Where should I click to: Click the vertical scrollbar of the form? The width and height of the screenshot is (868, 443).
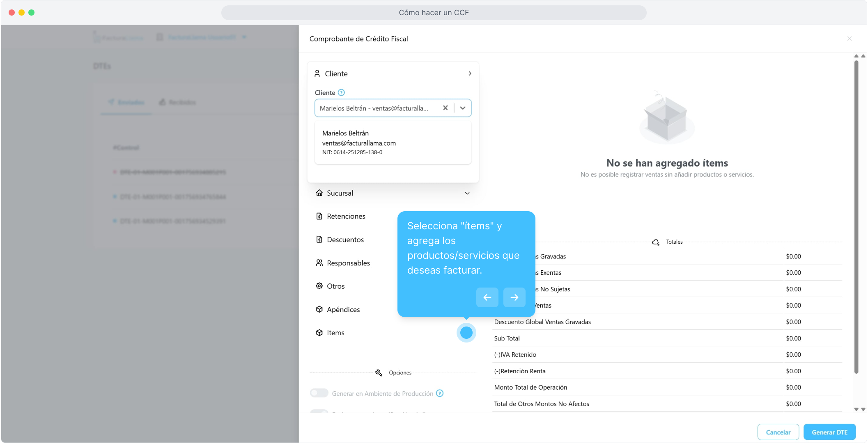click(856, 217)
